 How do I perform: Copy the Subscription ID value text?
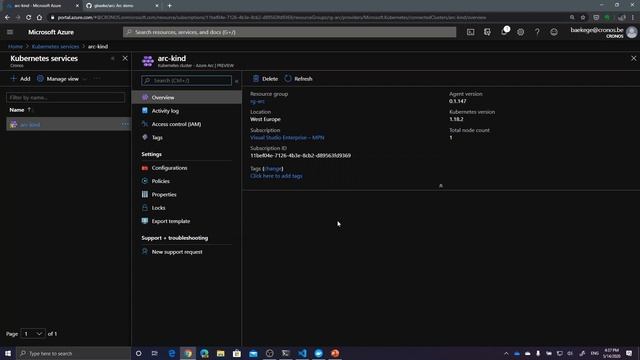[x=300, y=156]
